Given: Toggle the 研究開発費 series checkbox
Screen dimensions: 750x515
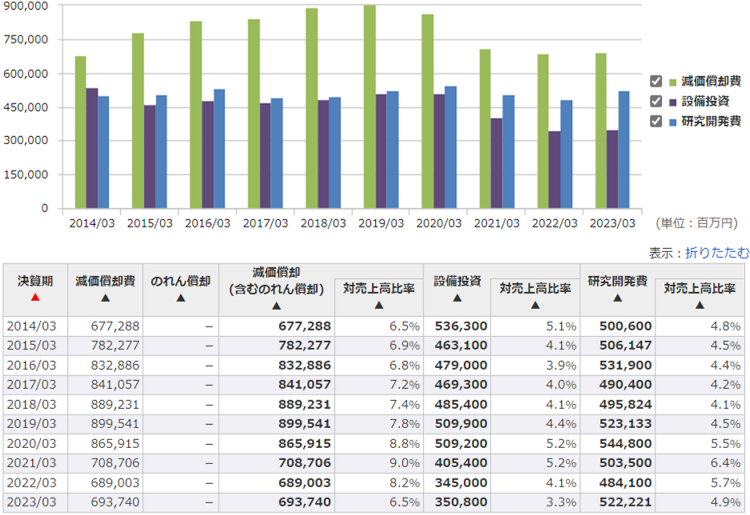Looking at the screenshot, I should click(656, 121).
